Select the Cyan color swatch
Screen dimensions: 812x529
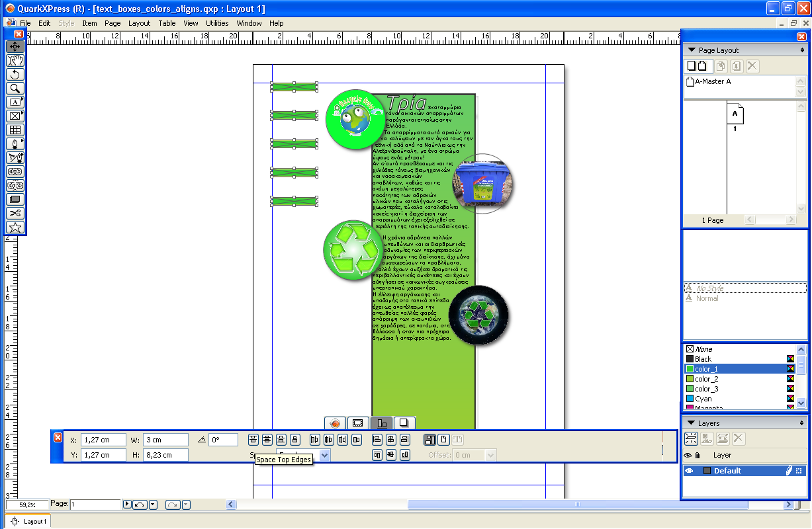[x=741, y=399]
